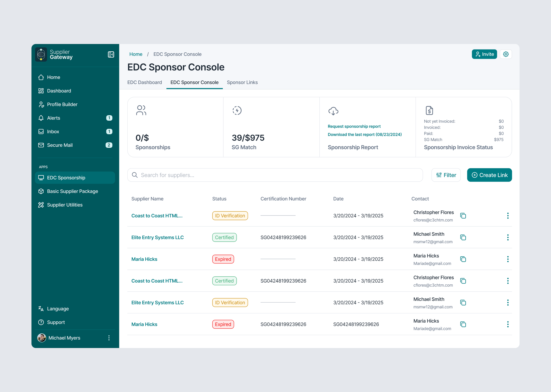Image resolution: width=551 pixels, height=392 pixels.
Task: Switch to Sponsor Links tab
Action: (242, 83)
